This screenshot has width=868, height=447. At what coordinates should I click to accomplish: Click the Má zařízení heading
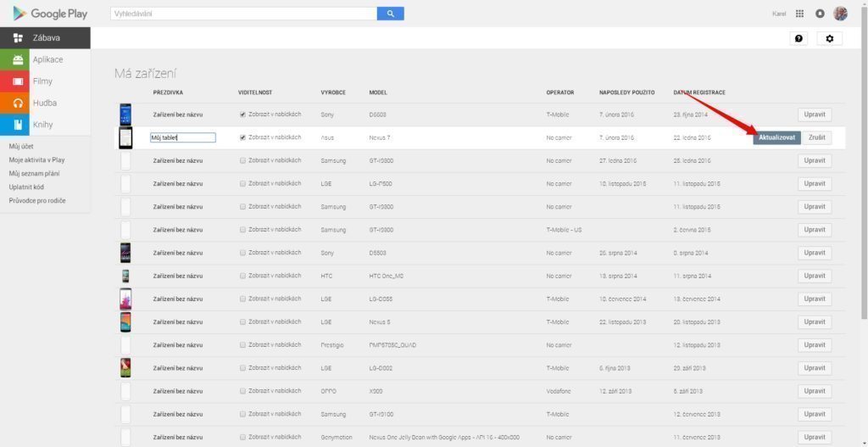pyautogui.click(x=145, y=74)
